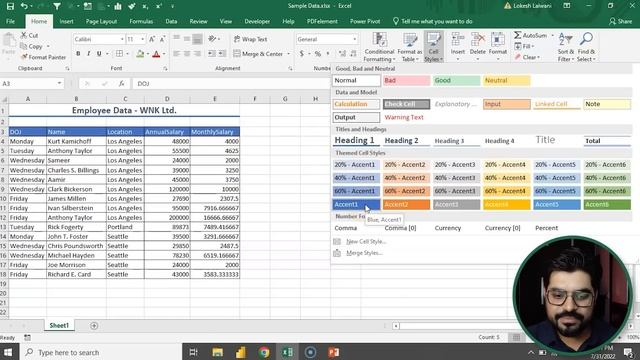The image size is (640, 360).
Task: Decrease font size with smaller A icon
Action: tap(162, 39)
